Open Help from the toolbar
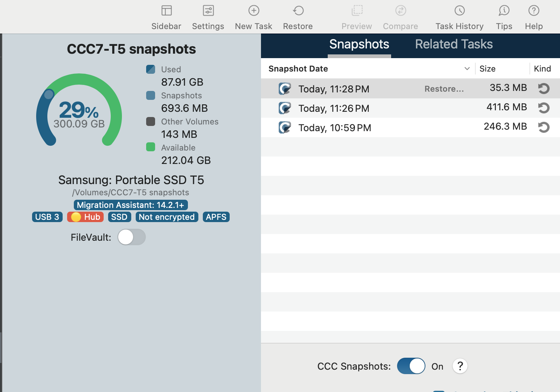The width and height of the screenshot is (560, 392). point(534,11)
